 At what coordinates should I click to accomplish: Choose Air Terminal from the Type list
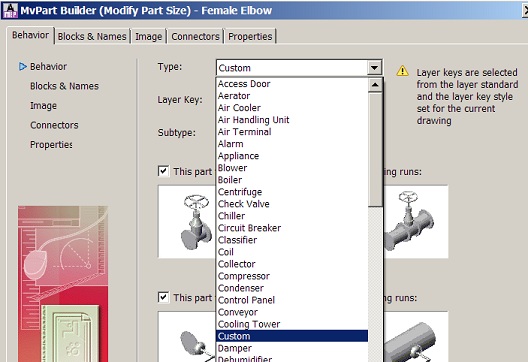[292, 132]
